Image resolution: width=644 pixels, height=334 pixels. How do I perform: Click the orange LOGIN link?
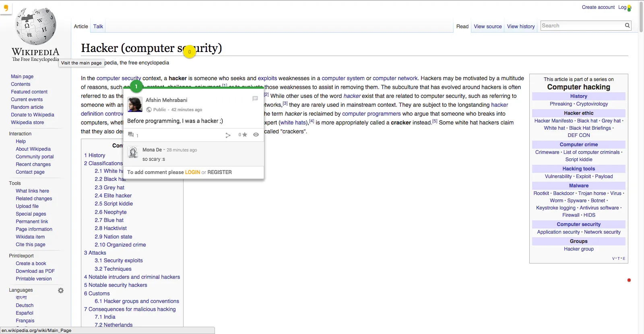pos(192,172)
